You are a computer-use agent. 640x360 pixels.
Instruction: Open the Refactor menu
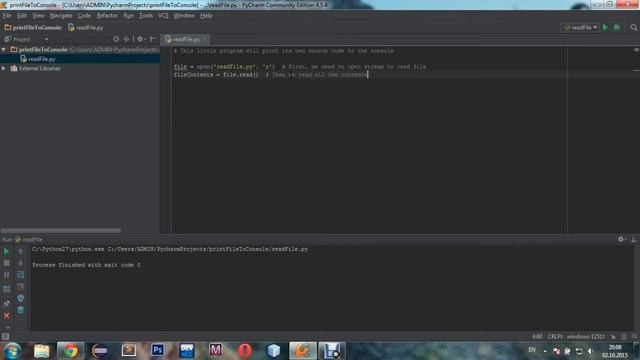pos(107,16)
